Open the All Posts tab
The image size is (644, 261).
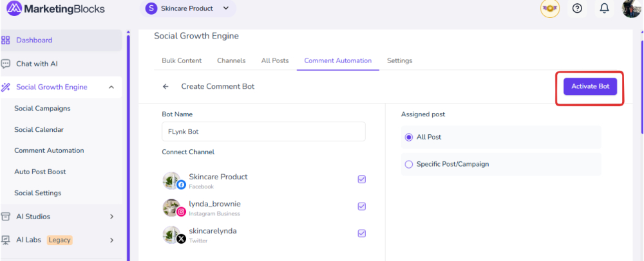274,60
